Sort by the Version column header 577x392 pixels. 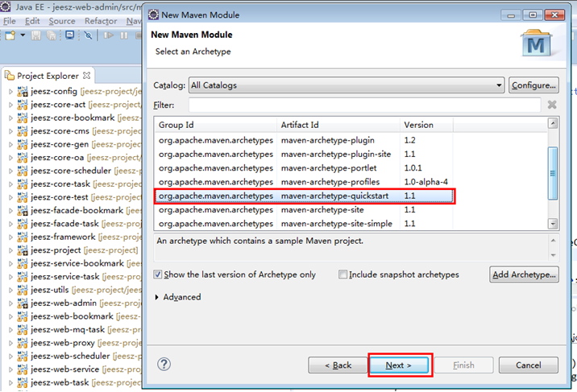click(426, 125)
